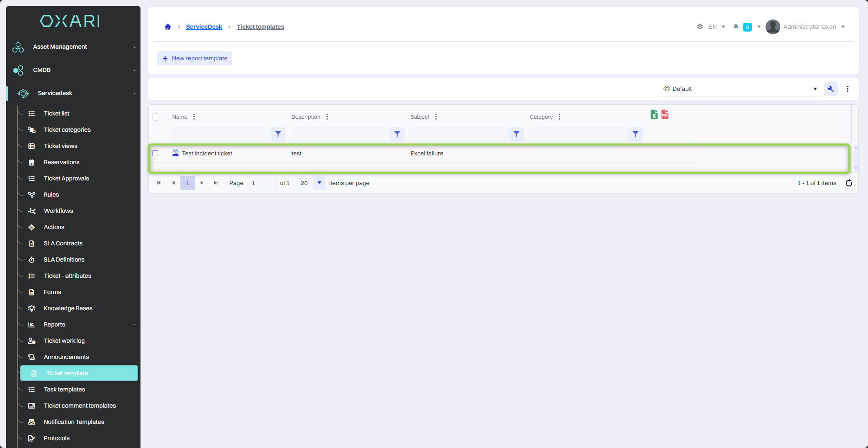Click the home breadcrumb icon
The height and width of the screenshot is (448, 868).
[168, 27]
